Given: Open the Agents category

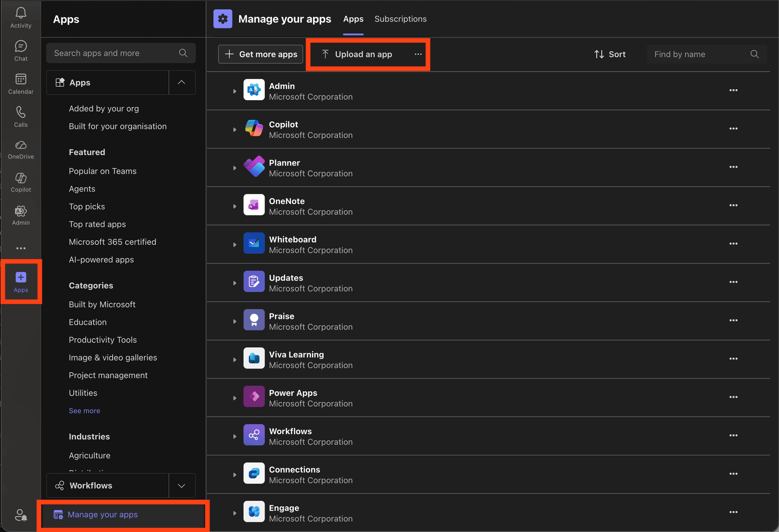Looking at the screenshot, I should 82,189.
